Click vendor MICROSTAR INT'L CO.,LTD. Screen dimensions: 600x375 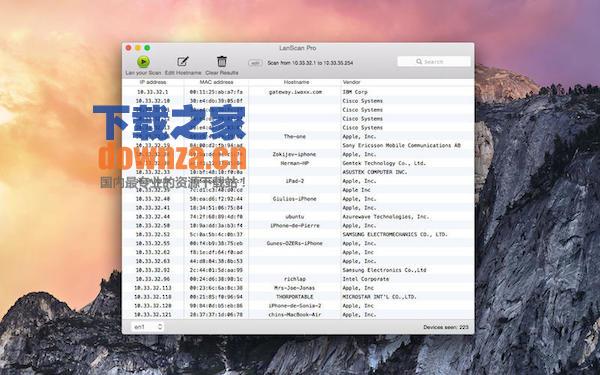[379, 297]
